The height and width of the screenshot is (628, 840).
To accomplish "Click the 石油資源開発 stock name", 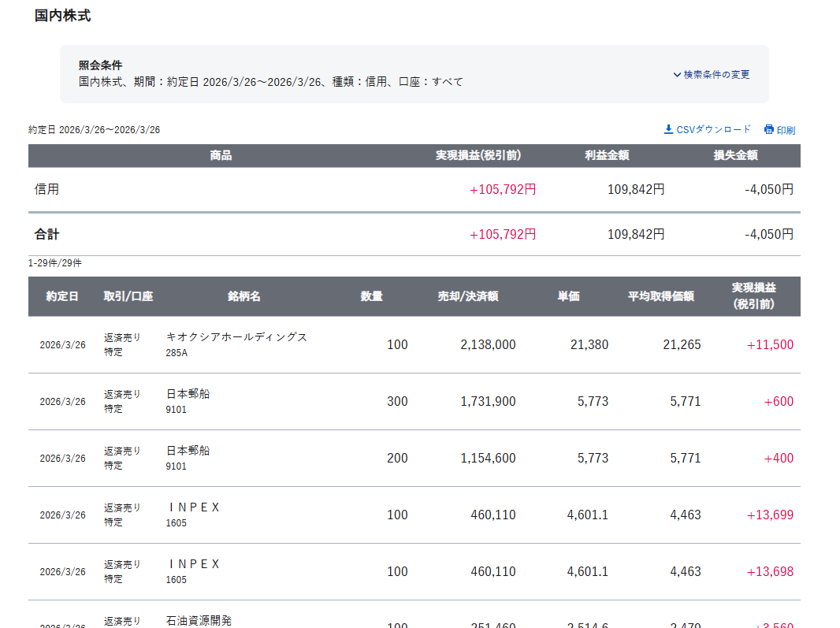I will tap(199, 620).
